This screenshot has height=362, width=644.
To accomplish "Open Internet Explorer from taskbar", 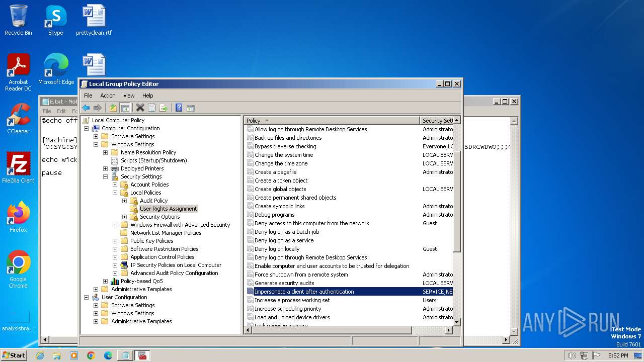I will point(40,355).
